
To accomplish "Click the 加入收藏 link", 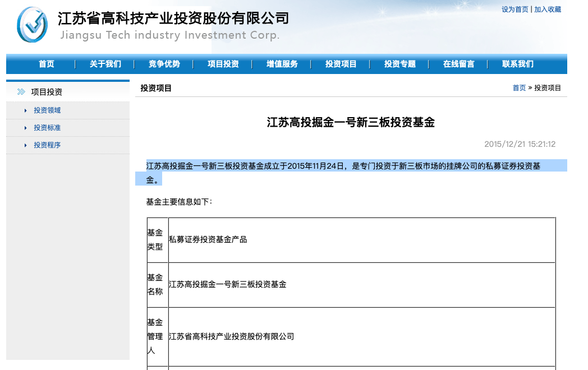I will 548,10.
